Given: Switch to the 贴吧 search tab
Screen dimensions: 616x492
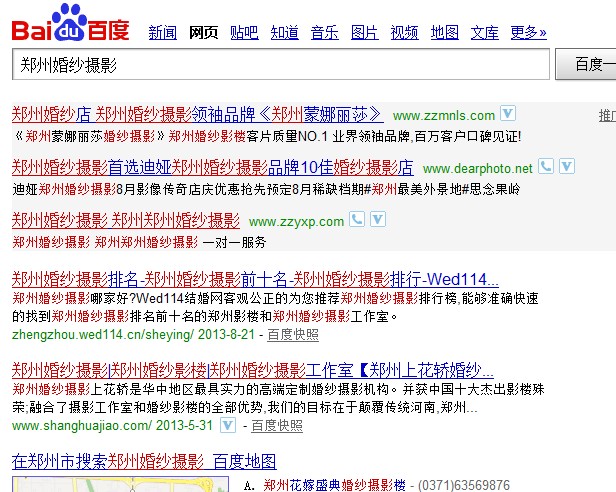Looking at the screenshot, I should (244, 32).
